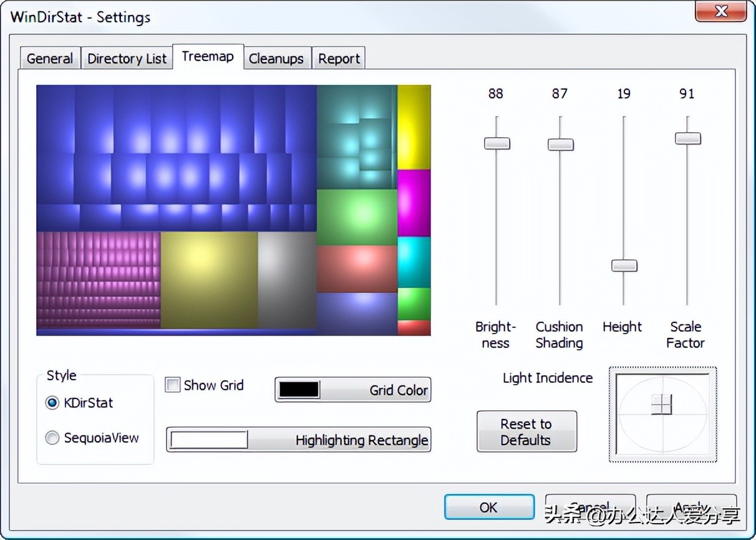Switch to the General tab
Screen dimensions: 756x540
point(50,57)
